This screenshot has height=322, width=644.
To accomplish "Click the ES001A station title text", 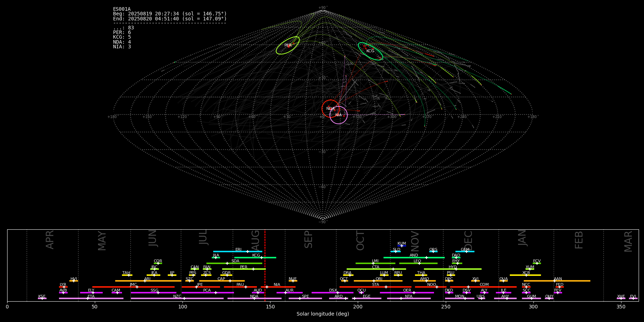I will [x=122, y=9].
